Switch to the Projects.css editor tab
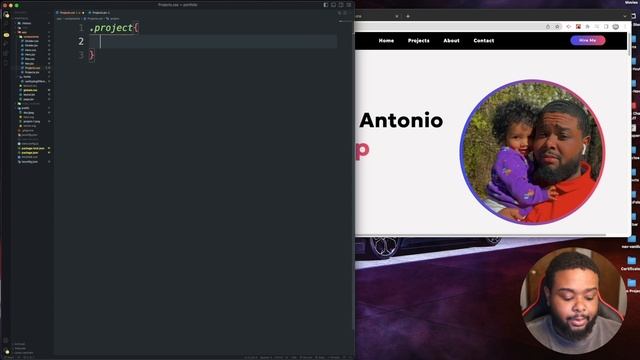 click(x=70, y=13)
